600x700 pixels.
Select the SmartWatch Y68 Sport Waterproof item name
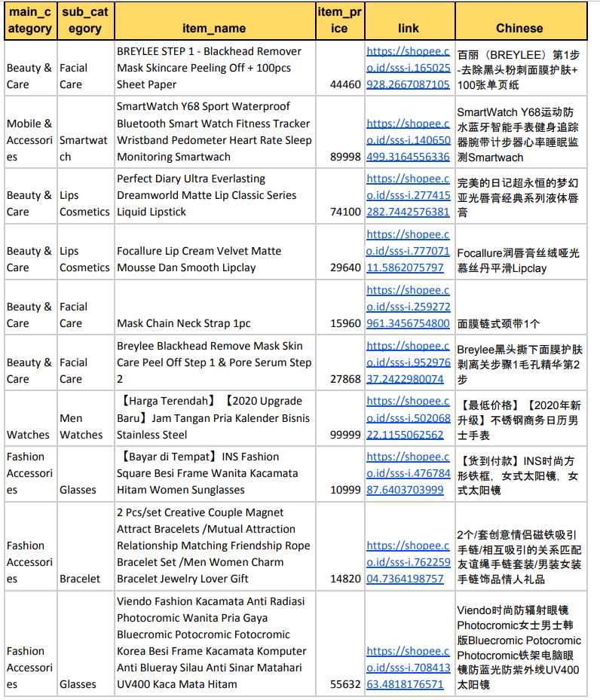(x=215, y=132)
